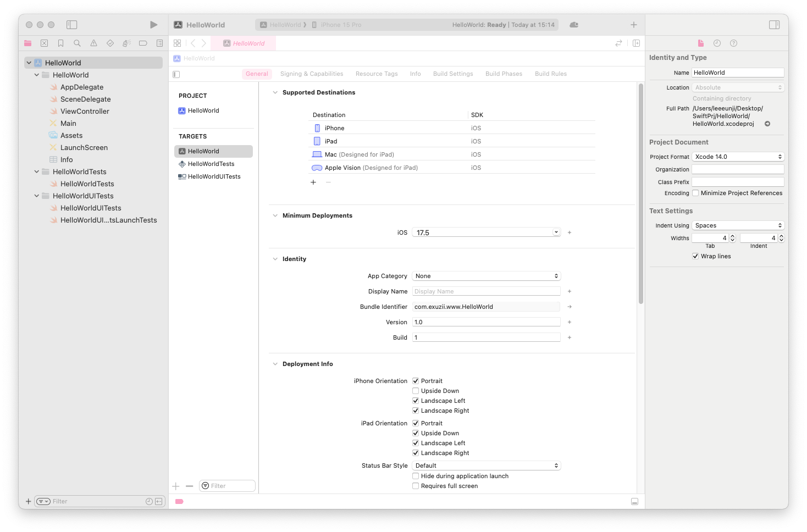Click the Display Name input field

[x=487, y=291]
